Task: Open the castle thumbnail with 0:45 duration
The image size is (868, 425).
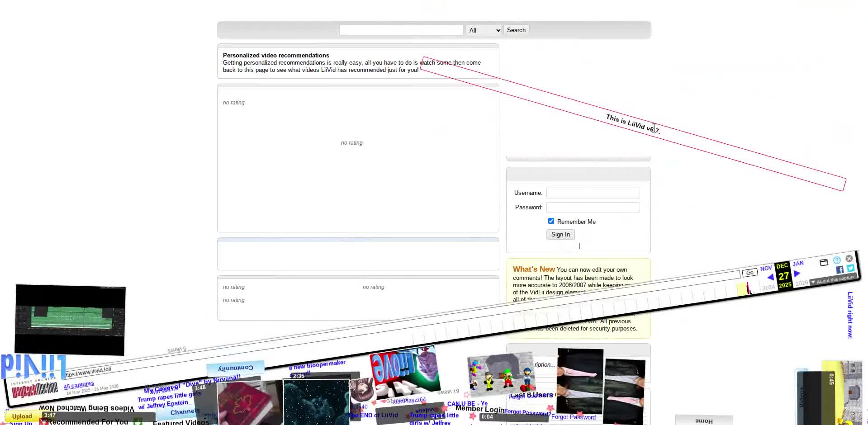Action: [x=842, y=392]
